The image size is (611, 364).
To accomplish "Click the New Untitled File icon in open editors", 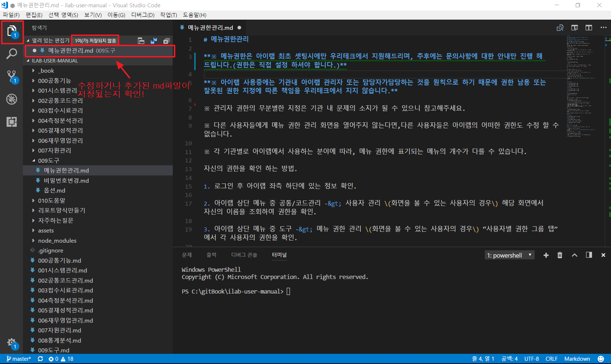I will (x=141, y=41).
